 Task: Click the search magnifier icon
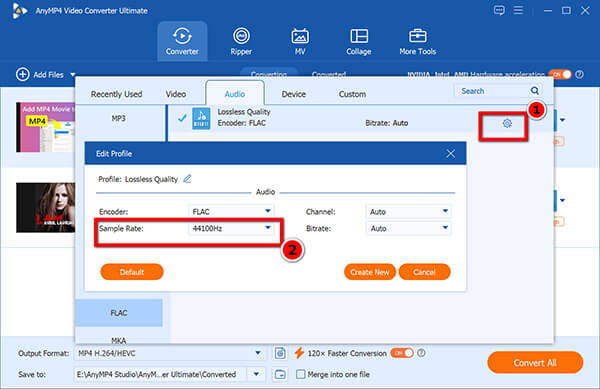point(535,91)
